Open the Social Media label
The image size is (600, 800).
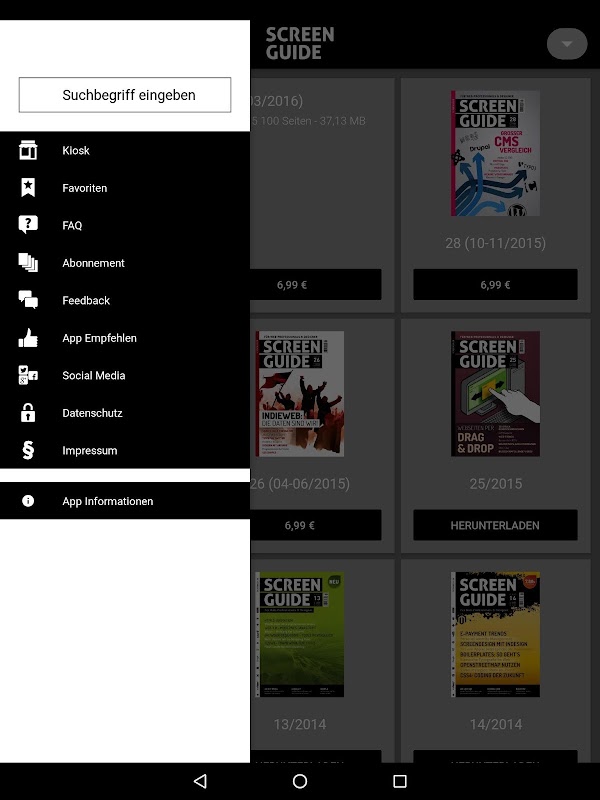(94, 376)
